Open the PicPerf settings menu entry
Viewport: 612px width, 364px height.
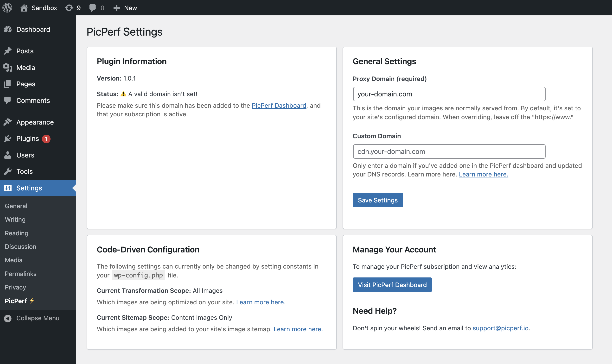[19, 301]
